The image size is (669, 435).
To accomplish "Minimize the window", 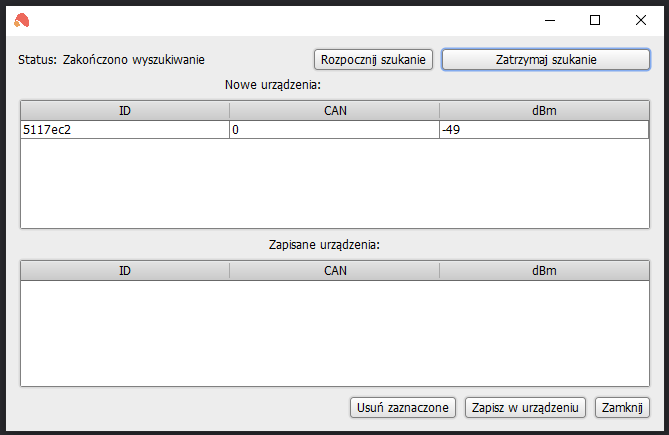I will (550, 20).
